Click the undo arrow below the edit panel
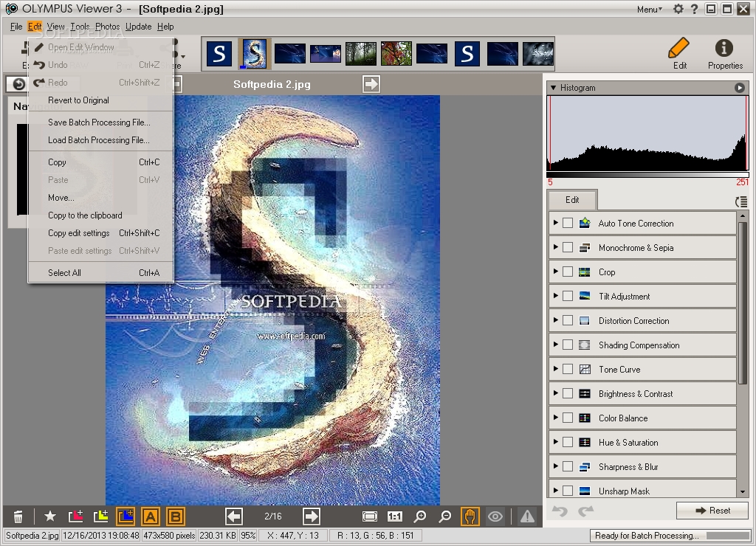The image size is (756, 546). click(560, 511)
